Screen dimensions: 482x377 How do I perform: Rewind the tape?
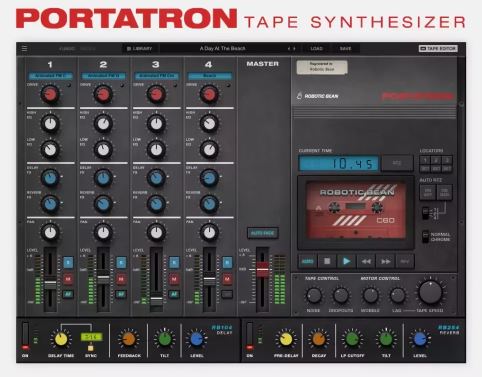(366, 261)
